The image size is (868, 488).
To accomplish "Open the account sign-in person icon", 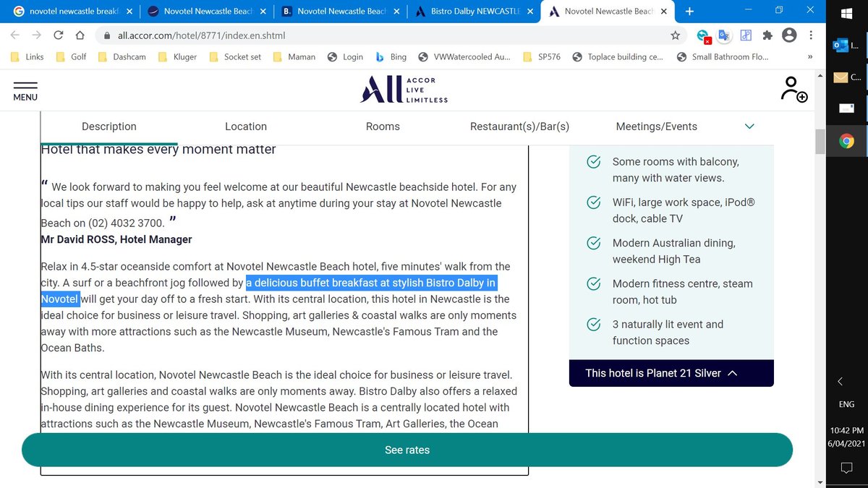I will tap(793, 90).
